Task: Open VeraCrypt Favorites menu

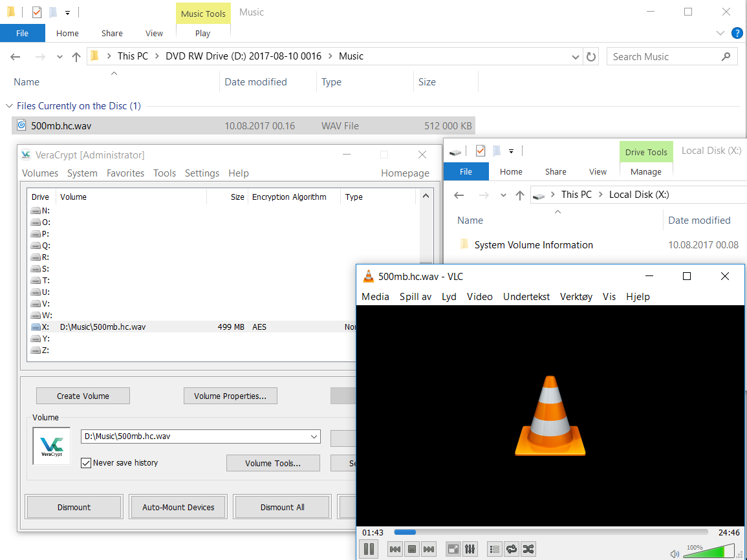Action: [x=125, y=173]
